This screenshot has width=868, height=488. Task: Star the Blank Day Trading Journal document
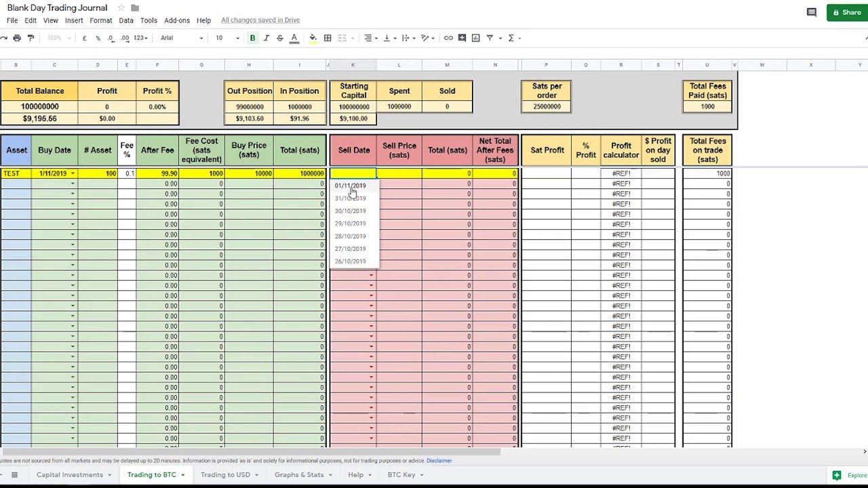121,8
